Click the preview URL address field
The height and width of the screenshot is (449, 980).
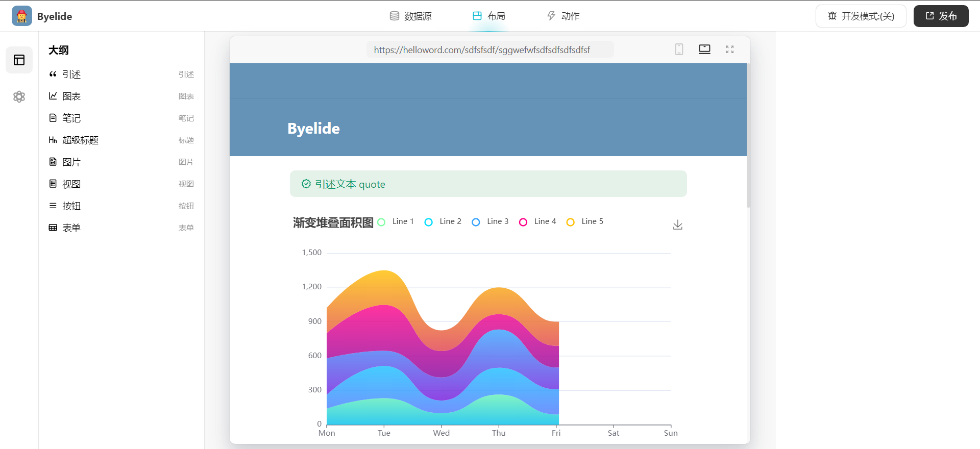pos(490,49)
